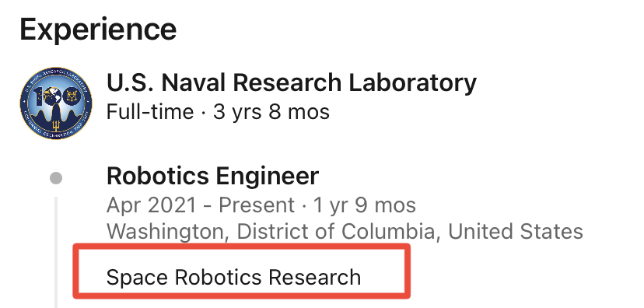Select the Space Robotics Research description text
Screen dimensions: 644x308
233,277
